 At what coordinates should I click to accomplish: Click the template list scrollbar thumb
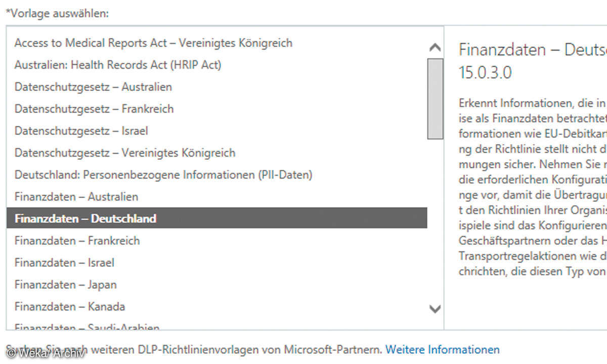click(x=435, y=99)
